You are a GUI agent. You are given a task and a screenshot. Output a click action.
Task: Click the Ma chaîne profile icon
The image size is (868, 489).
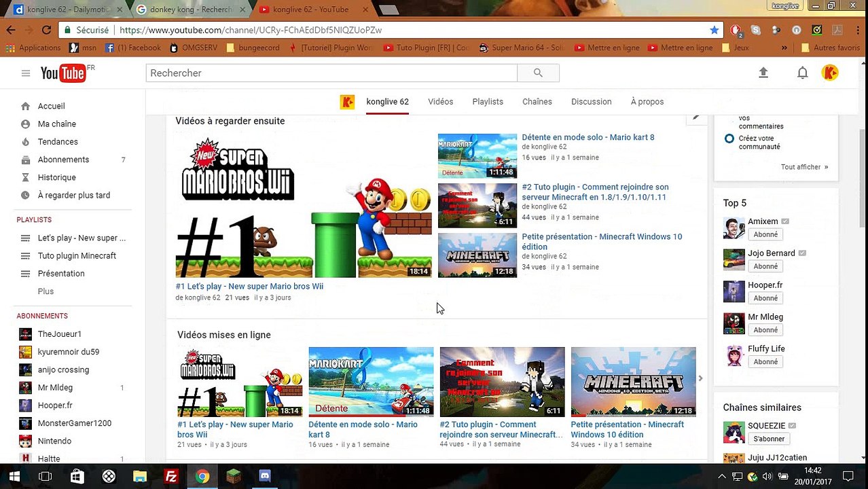pyautogui.click(x=25, y=124)
